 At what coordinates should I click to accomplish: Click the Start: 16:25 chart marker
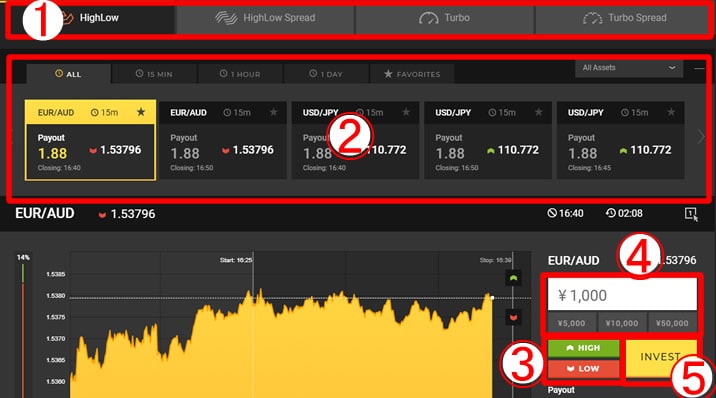(x=236, y=260)
